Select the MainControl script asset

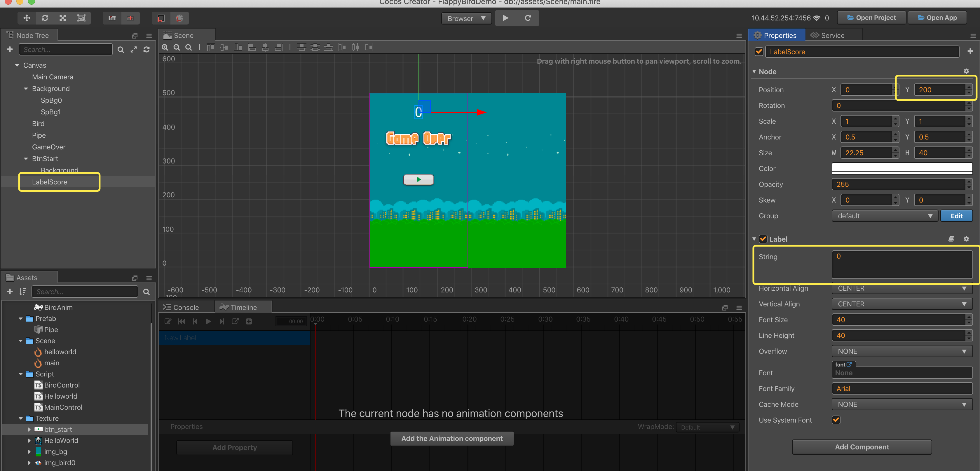[x=63, y=407]
